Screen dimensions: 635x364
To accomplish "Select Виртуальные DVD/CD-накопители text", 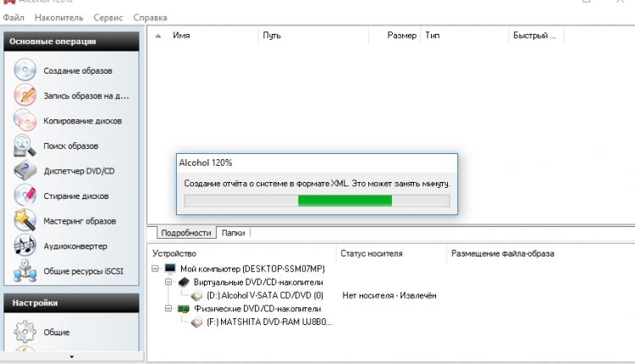I will [x=258, y=282].
